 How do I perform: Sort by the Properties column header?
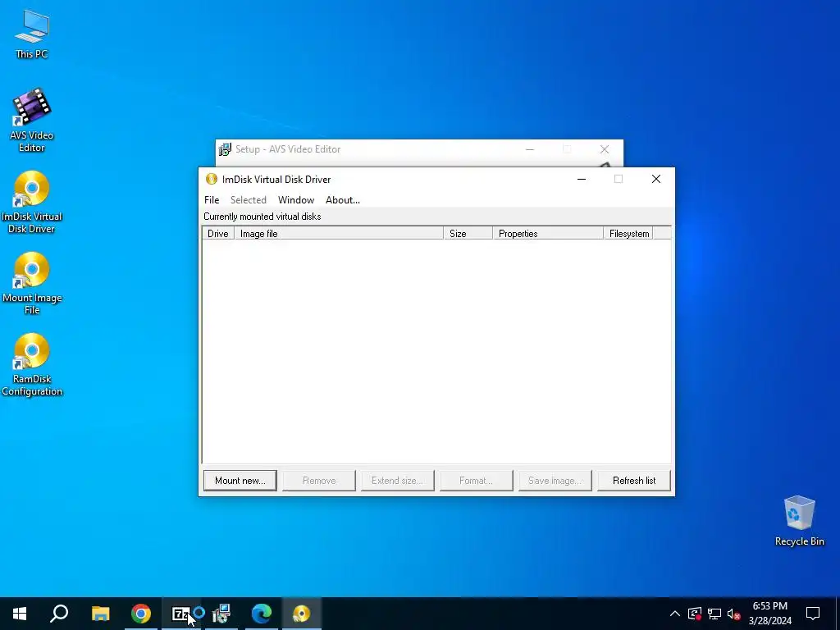[x=547, y=234]
